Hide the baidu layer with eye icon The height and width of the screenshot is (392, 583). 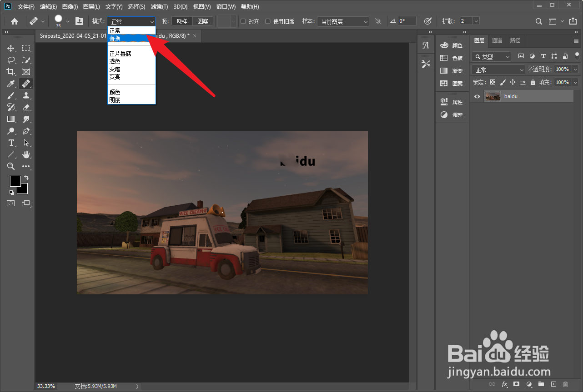[477, 96]
